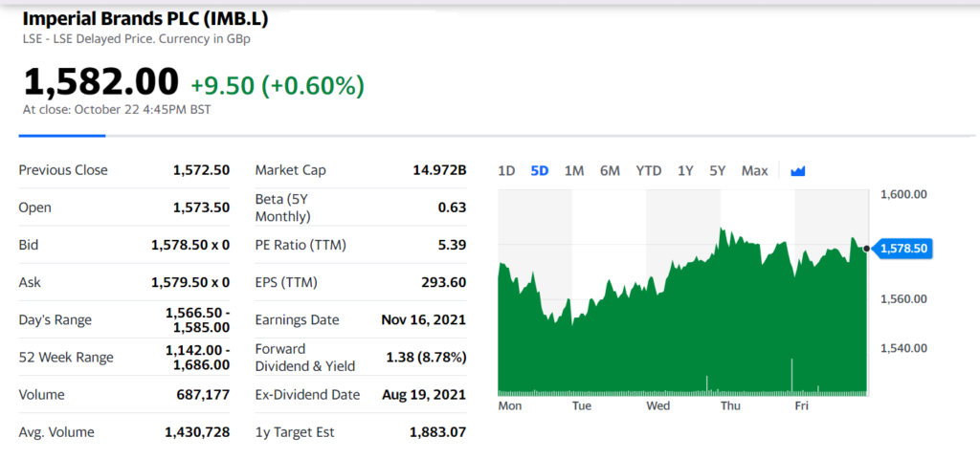Click the EPS (TTM) value 293.60
980x459 pixels.
pyautogui.click(x=444, y=282)
